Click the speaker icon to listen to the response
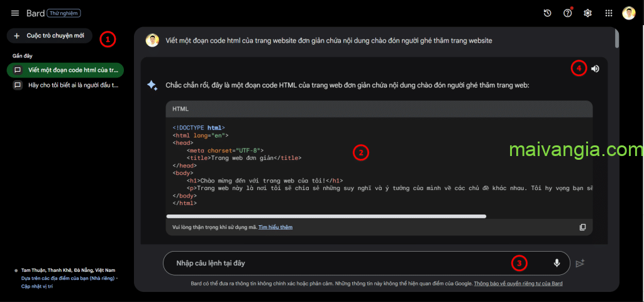The image size is (644, 302). click(x=595, y=69)
